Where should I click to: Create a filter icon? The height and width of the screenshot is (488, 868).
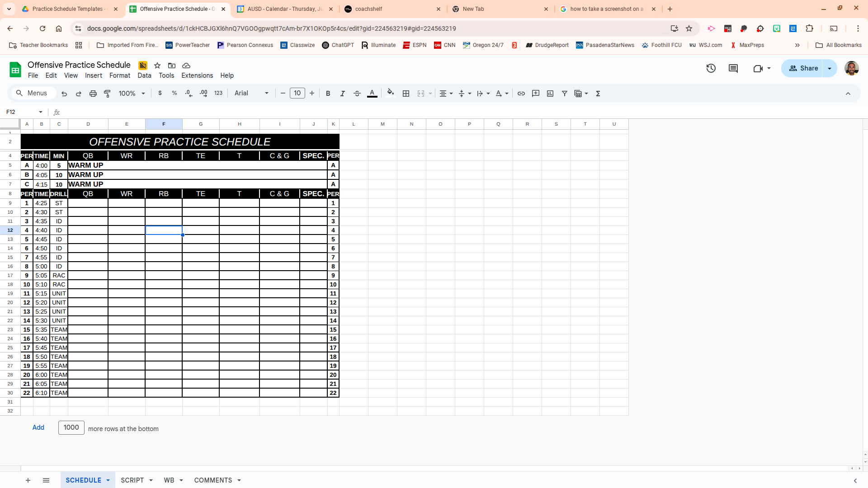click(565, 94)
